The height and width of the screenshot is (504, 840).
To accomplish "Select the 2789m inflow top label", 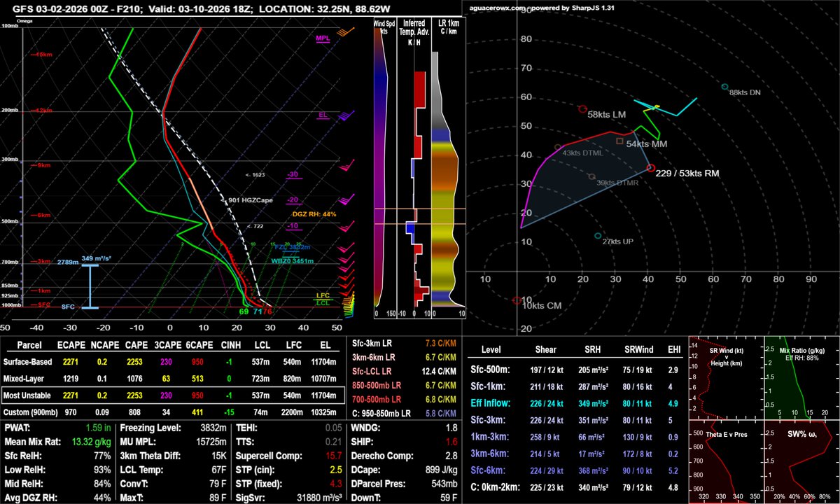I will pyautogui.click(x=67, y=262).
